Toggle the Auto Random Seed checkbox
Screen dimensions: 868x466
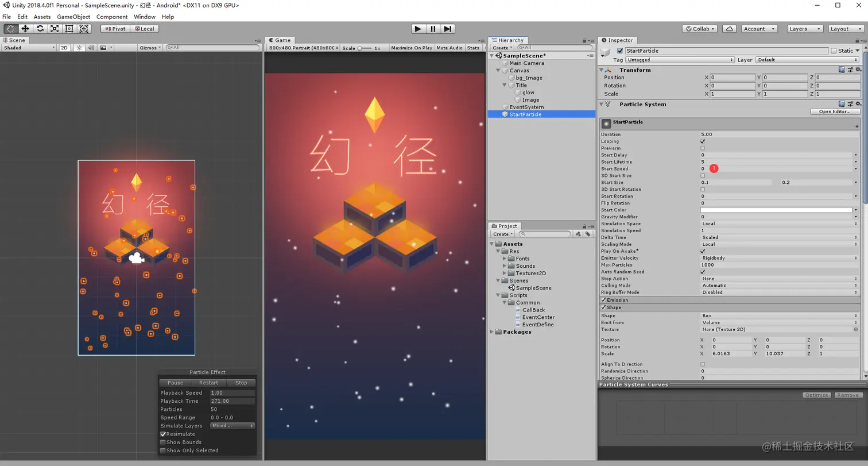click(703, 272)
